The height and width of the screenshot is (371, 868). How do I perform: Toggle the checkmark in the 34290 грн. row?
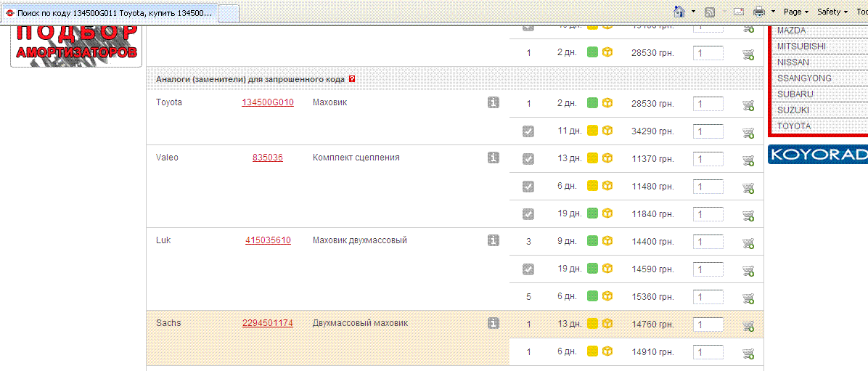528,131
